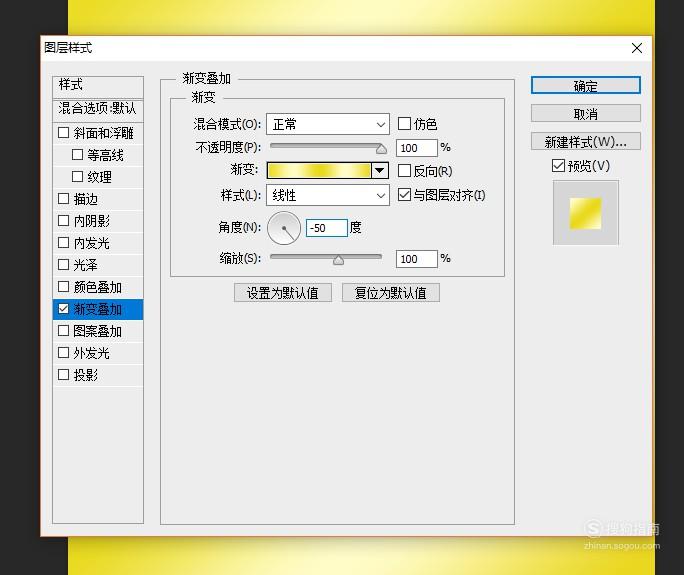Enable the 等高线 checkbox
The width and height of the screenshot is (684, 575).
point(77,154)
